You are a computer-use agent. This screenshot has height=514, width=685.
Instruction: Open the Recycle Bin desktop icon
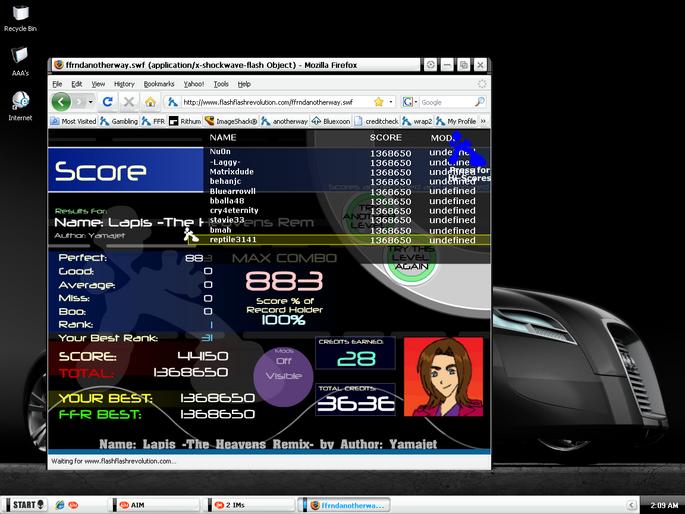(20, 19)
